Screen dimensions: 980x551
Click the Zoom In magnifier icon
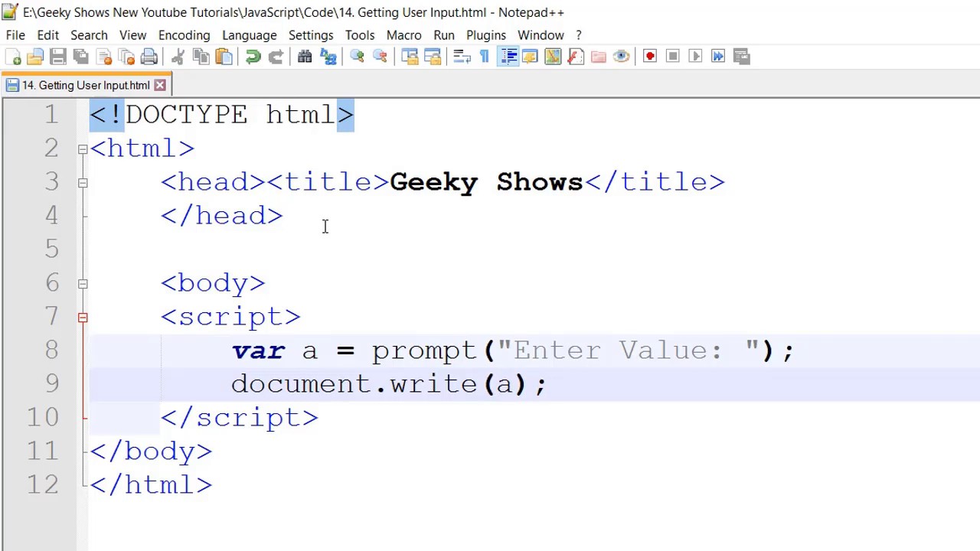[357, 57]
